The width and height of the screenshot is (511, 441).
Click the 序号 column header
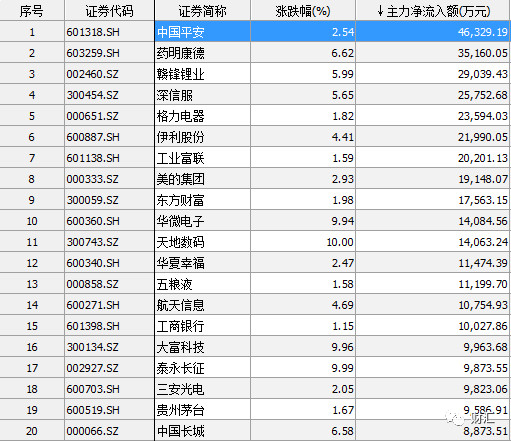click(x=32, y=11)
